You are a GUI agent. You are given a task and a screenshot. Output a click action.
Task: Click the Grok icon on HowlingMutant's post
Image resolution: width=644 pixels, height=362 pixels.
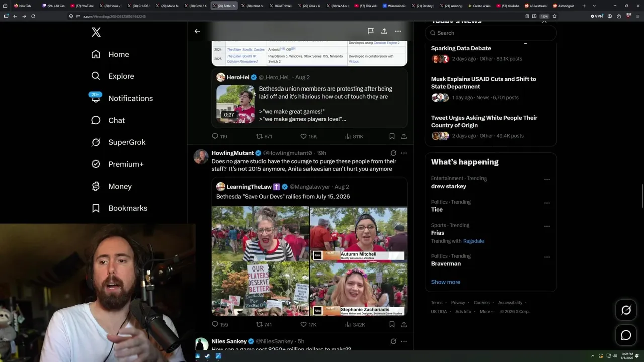393,153
